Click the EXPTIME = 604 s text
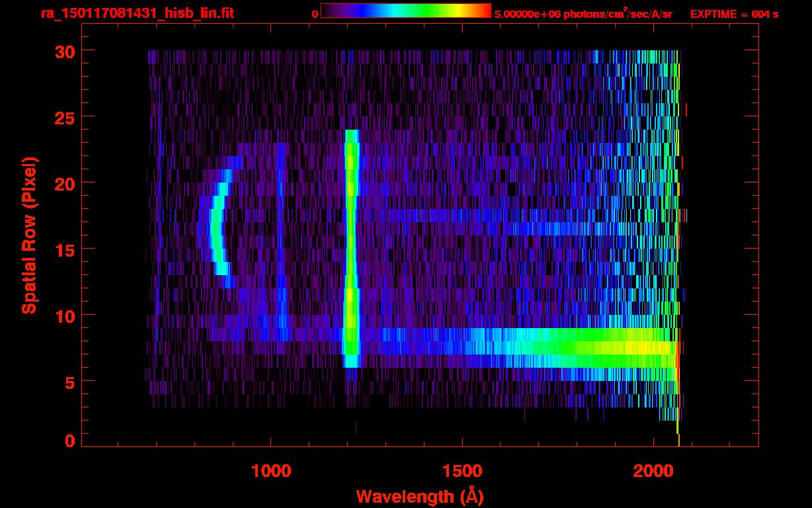 pos(734,14)
